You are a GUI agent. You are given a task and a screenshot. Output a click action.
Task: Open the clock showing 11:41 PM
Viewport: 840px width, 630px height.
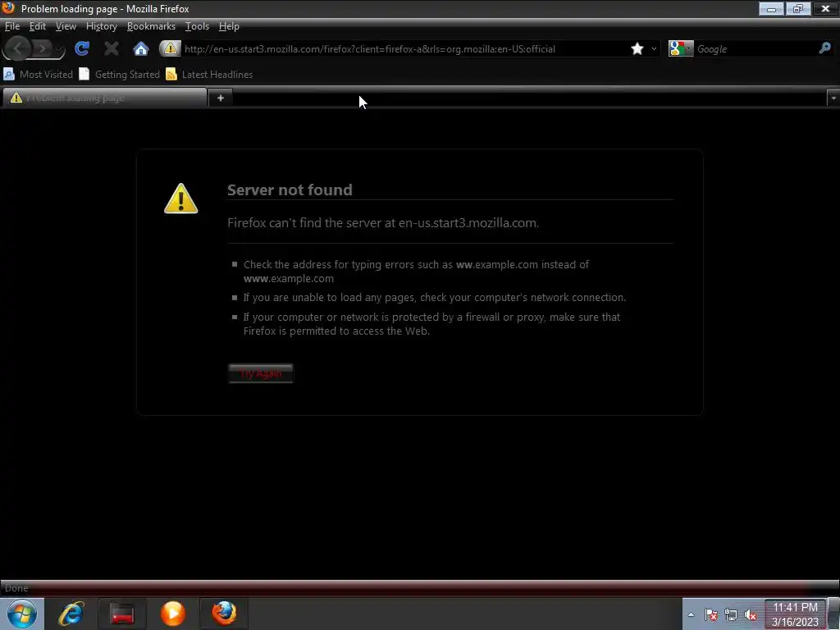coord(795,614)
